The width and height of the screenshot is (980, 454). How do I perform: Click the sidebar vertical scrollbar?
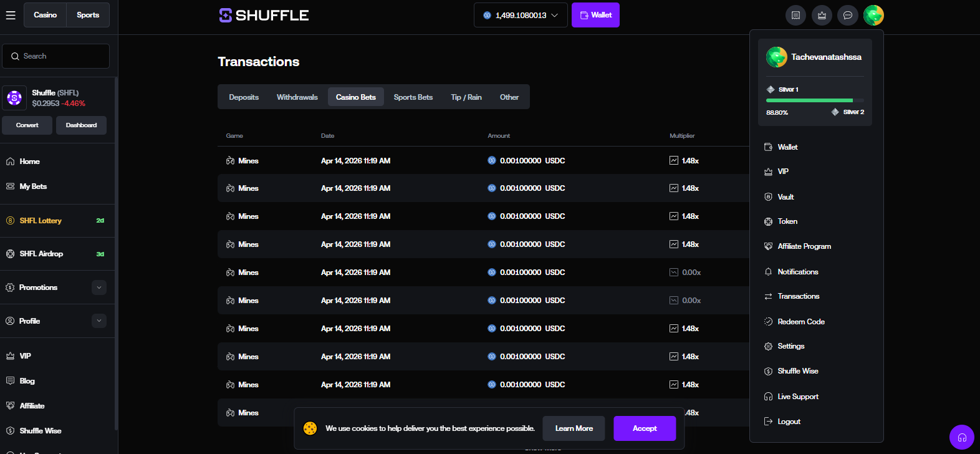[116, 254]
